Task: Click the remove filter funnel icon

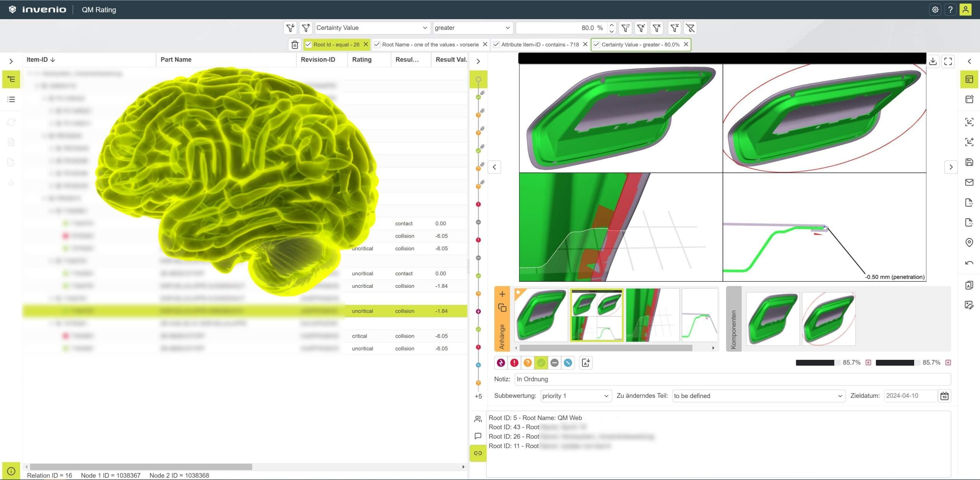Action: click(657, 28)
